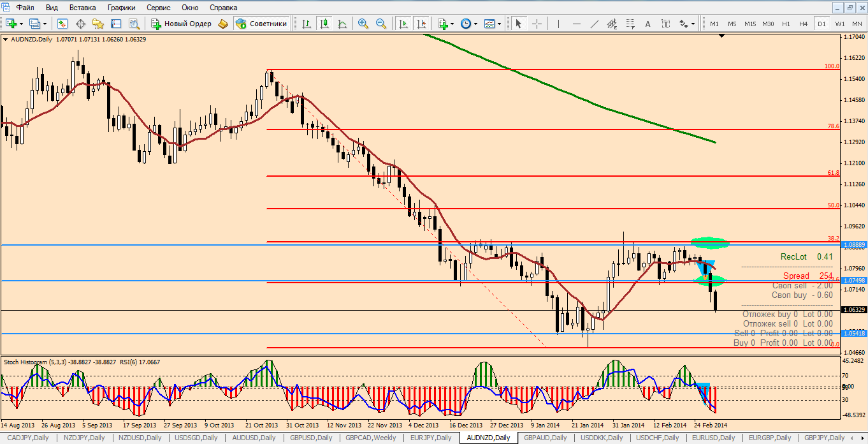This screenshot has height=444, width=868.
Task: Click the chart shift triangle marker
Action: tap(721, 36)
